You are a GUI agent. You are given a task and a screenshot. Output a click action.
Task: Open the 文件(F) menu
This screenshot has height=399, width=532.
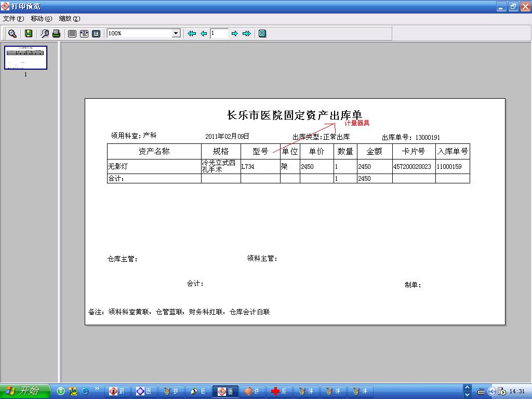[14, 19]
